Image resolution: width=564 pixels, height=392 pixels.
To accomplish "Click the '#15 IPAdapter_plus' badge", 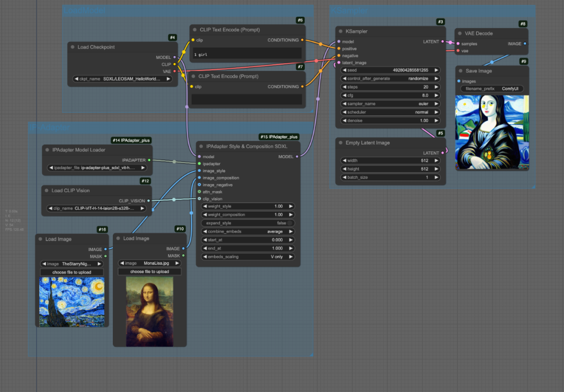I will click(x=279, y=137).
